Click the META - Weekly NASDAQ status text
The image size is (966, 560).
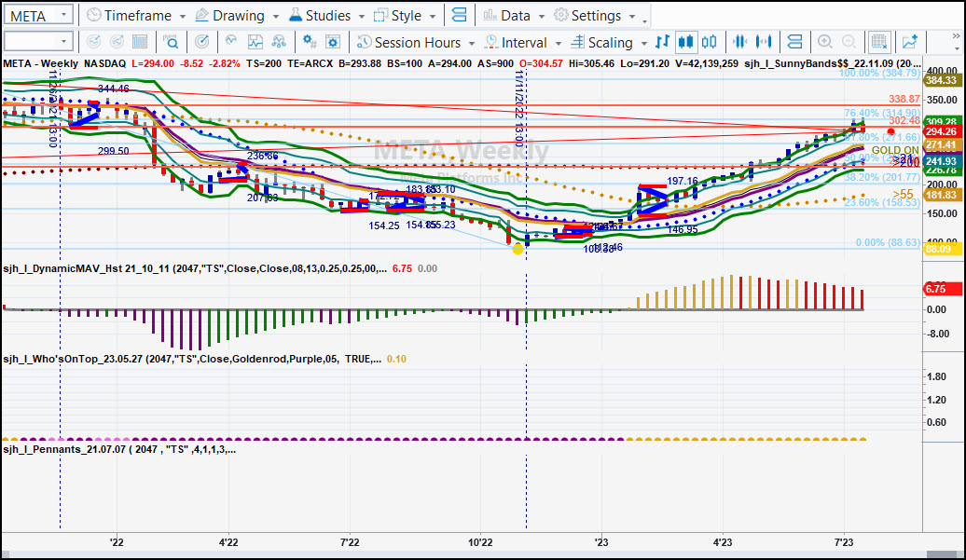click(x=64, y=63)
